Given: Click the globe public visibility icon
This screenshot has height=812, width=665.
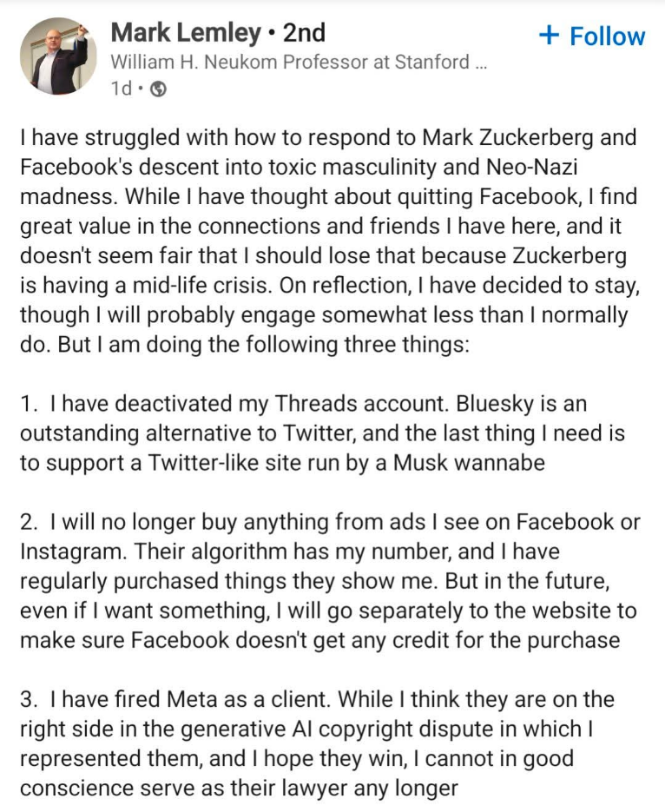Looking at the screenshot, I should [158, 89].
